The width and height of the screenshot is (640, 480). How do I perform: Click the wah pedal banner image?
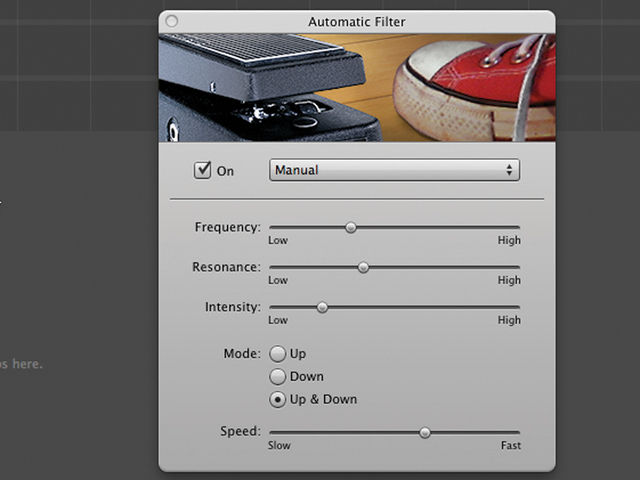click(357, 88)
